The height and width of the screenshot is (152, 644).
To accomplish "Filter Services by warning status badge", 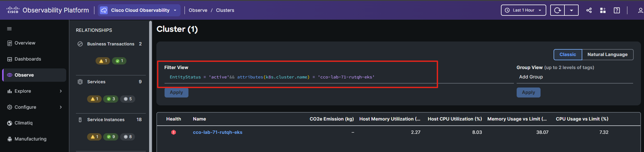I will 94,99.
